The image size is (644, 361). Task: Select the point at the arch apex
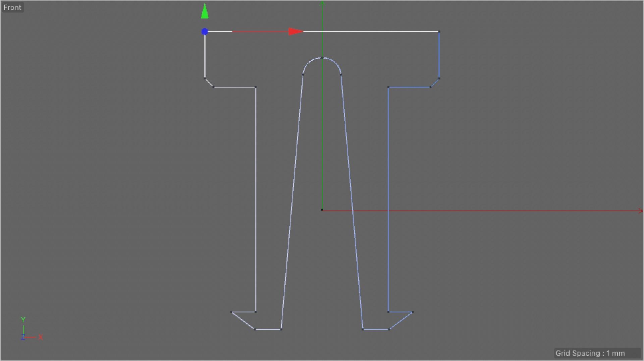322,58
